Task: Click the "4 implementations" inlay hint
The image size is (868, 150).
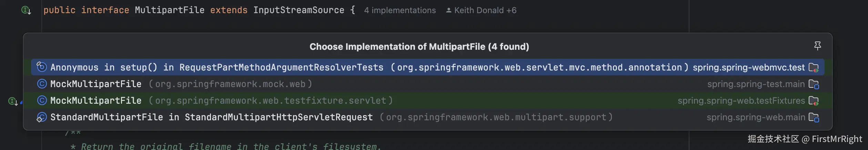Action: 400,10
